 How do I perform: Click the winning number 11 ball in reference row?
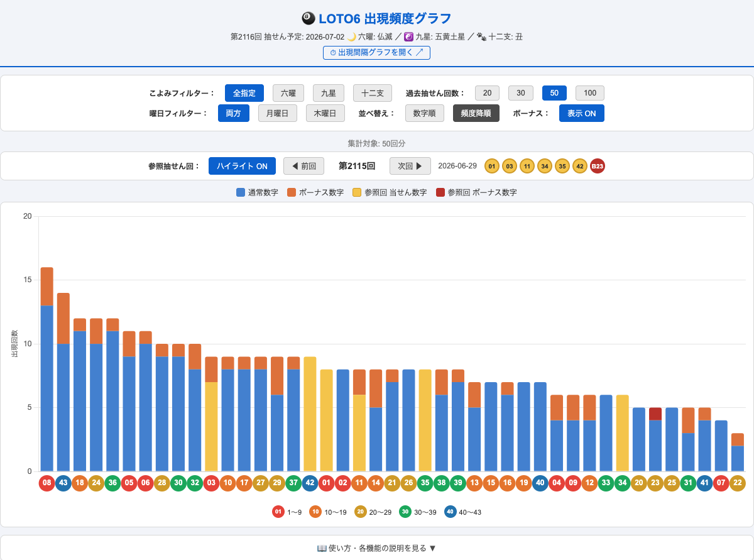pos(527,166)
